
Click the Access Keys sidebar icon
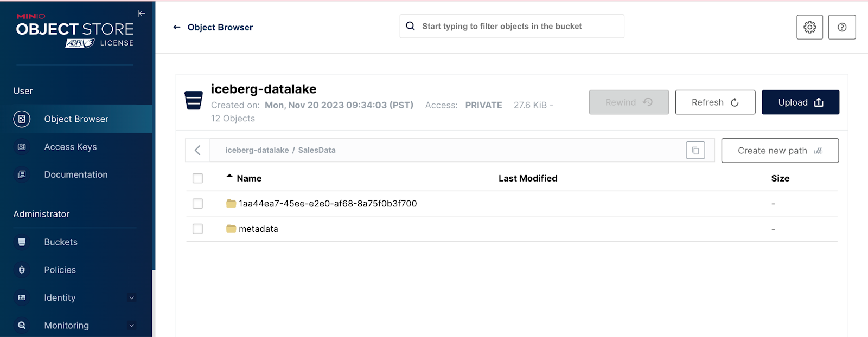coord(22,147)
